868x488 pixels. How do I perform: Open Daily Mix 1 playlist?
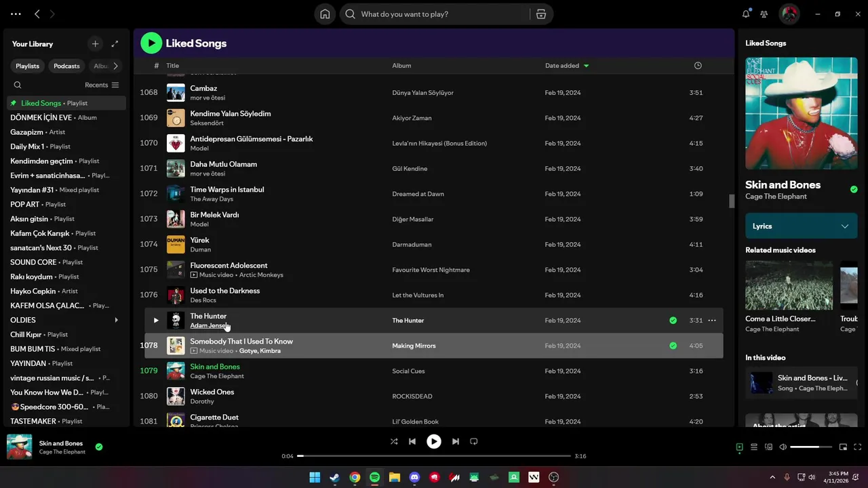pos(66,146)
